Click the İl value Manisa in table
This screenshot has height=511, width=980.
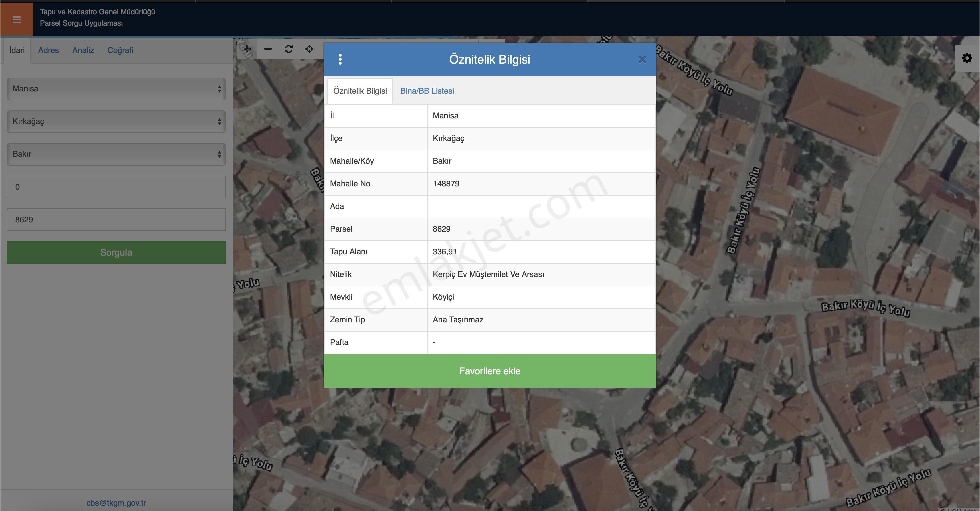[x=445, y=116]
